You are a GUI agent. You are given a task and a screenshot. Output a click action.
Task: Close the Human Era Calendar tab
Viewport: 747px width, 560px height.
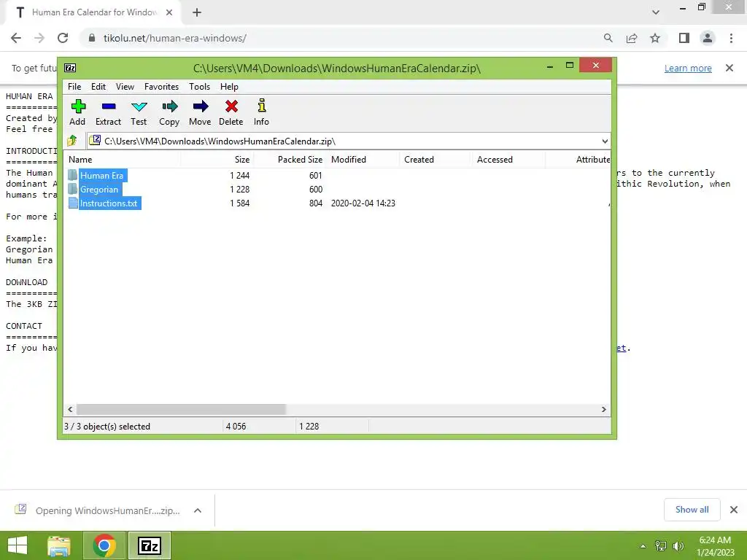[169, 12]
